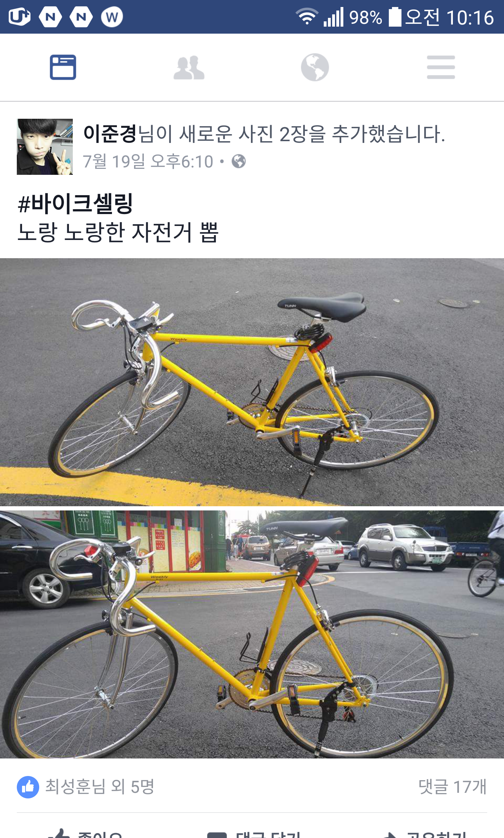This screenshot has width=504, height=838.
Task: Tap the blue thumbs-up reactions icon
Action: [x=28, y=787]
